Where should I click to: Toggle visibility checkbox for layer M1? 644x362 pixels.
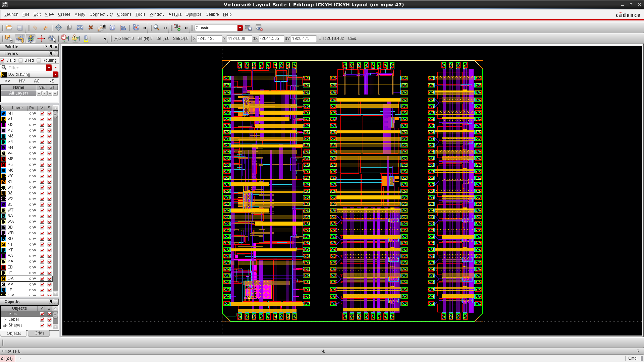pos(42,113)
